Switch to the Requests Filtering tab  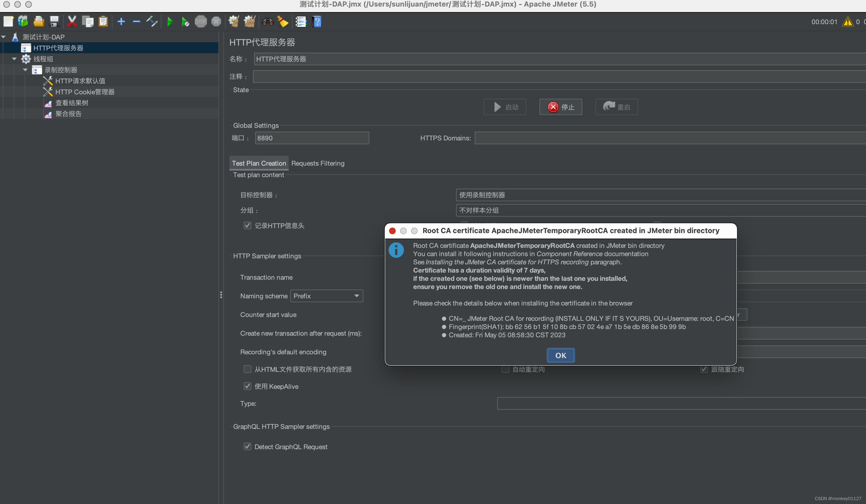[x=317, y=163]
